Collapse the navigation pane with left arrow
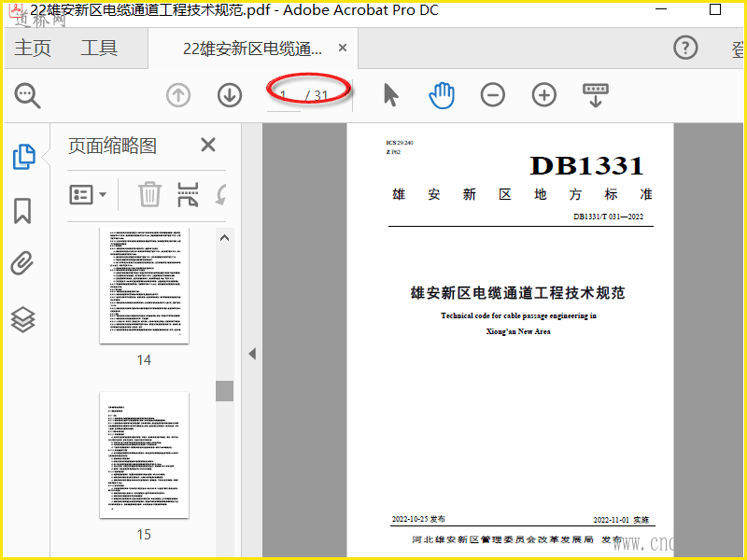The height and width of the screenshot is (560, 747). click(252, 354)
